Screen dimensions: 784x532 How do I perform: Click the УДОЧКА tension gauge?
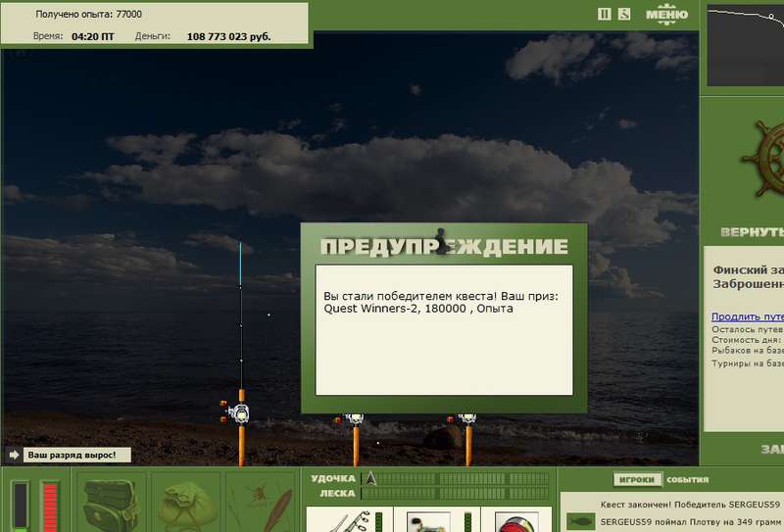pos(456,478)
